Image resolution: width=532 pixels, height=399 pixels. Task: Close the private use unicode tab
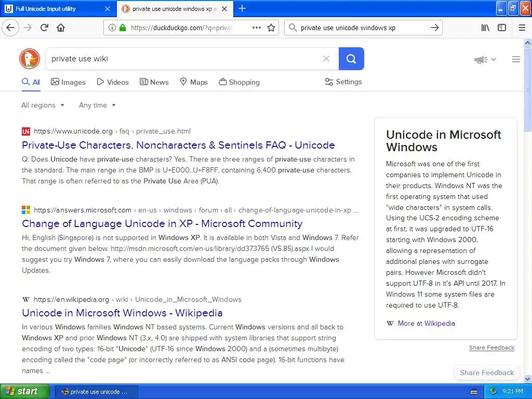pyautogui.click(x=224, y=9)
